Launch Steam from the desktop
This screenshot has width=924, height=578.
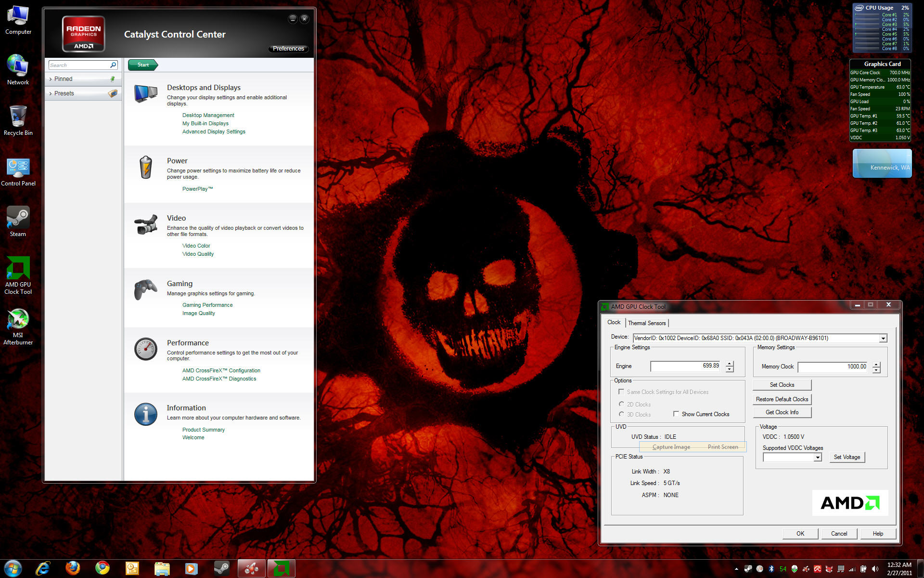18,222
